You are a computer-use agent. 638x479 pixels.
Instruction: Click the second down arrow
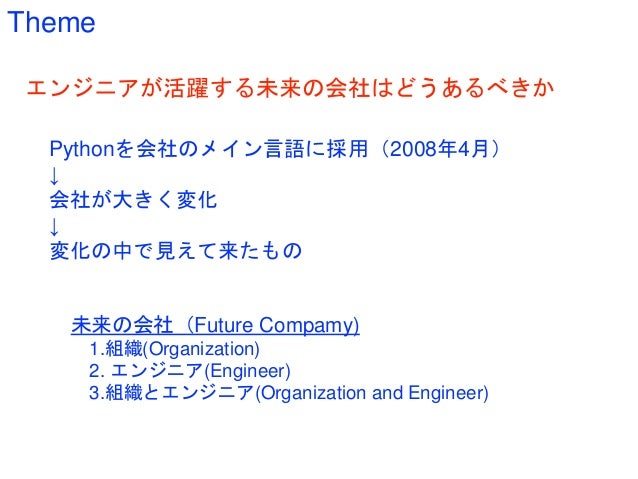click(54, 227)
